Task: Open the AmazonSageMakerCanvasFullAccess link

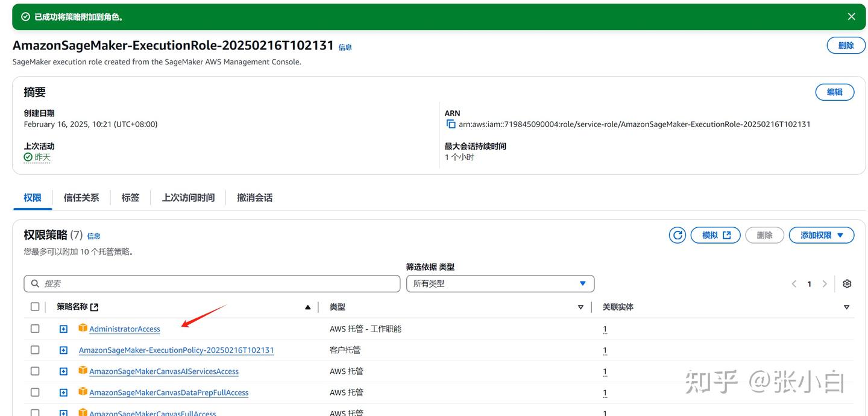Action: tap(153, 413)
